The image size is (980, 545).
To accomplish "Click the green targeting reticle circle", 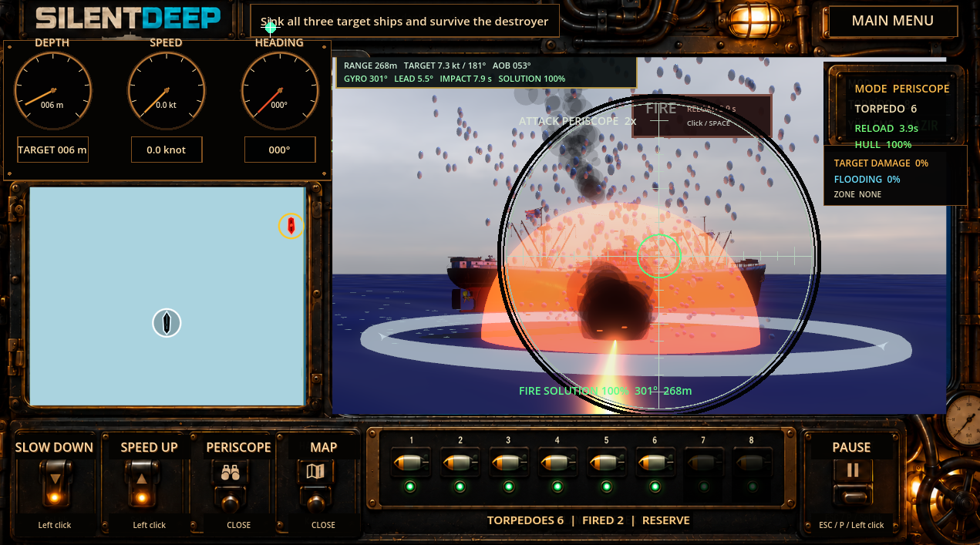I will (659, 256).
